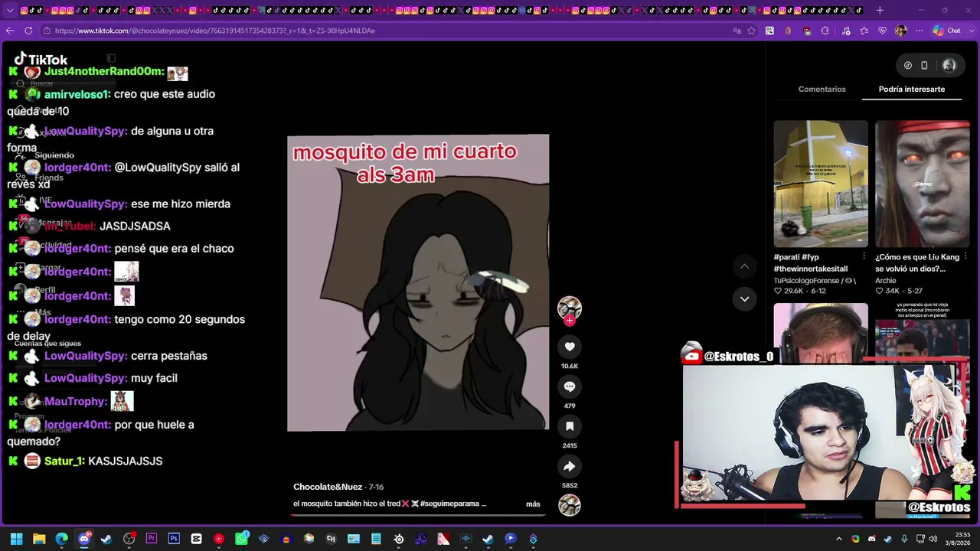Open the browser translate icon

[x=737, y=31]
